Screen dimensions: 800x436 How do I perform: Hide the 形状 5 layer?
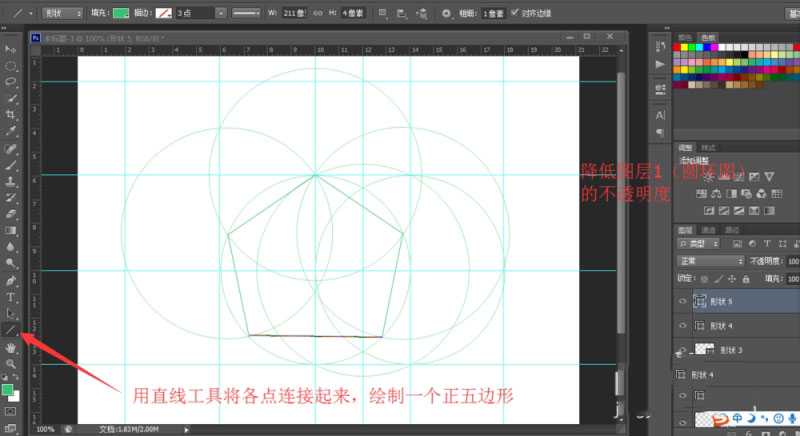click(x=683, y=300)
